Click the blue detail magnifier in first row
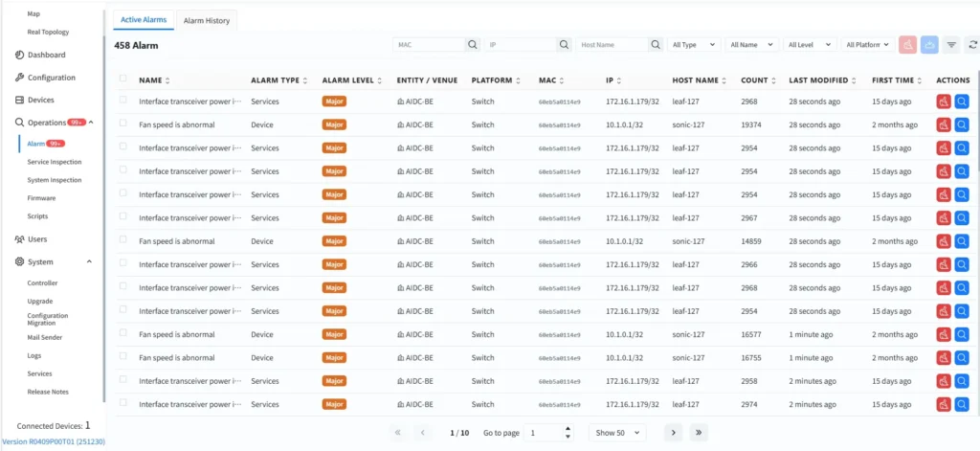Viewport: 980px width, 451px height. (962, 100)
